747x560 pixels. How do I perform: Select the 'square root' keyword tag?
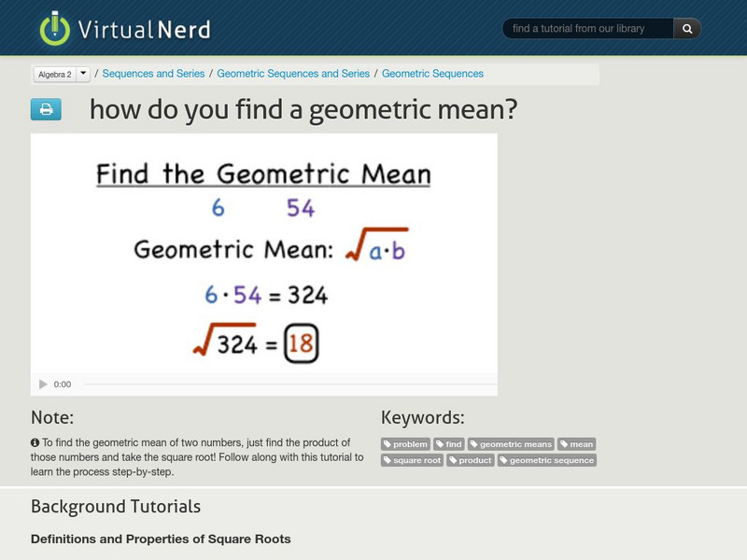(x=412, y=459)
